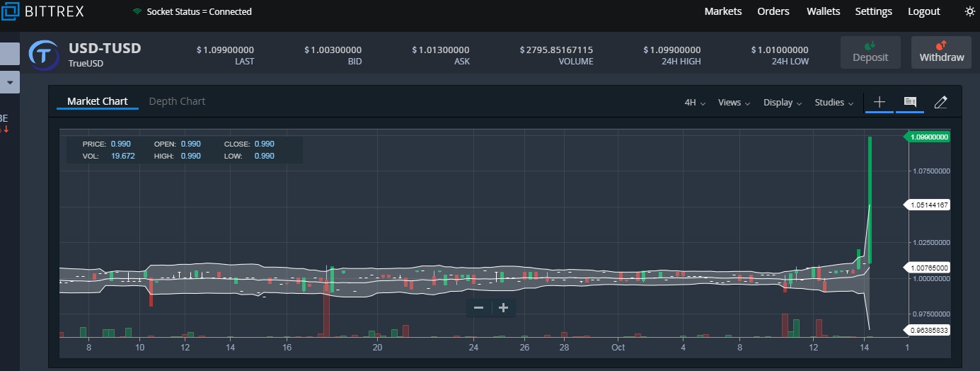Switch to the Depth Chart tab

(x=177, y=101)
